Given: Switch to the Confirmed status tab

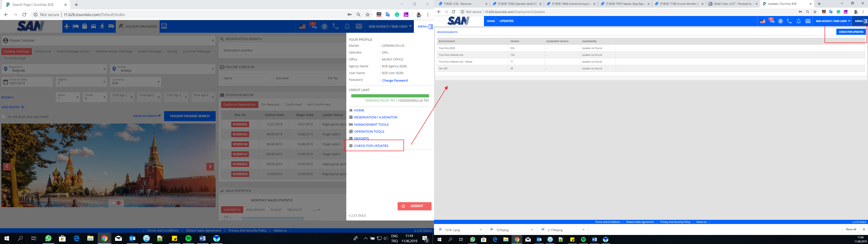Looking at the screenshot, I should (x=293, y=104).
